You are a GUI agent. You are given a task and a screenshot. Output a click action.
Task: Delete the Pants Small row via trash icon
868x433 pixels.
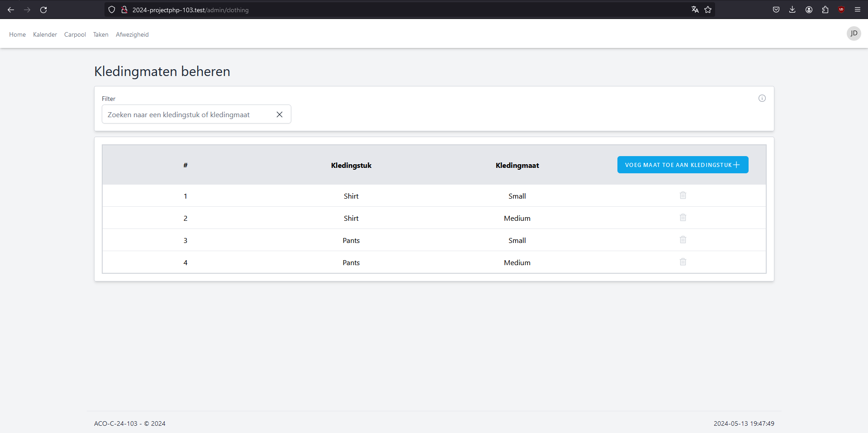pos(683,240)
